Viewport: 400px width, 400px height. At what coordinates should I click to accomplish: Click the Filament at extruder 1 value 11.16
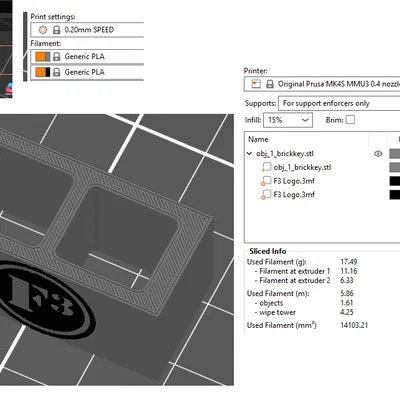pos(349,271)
